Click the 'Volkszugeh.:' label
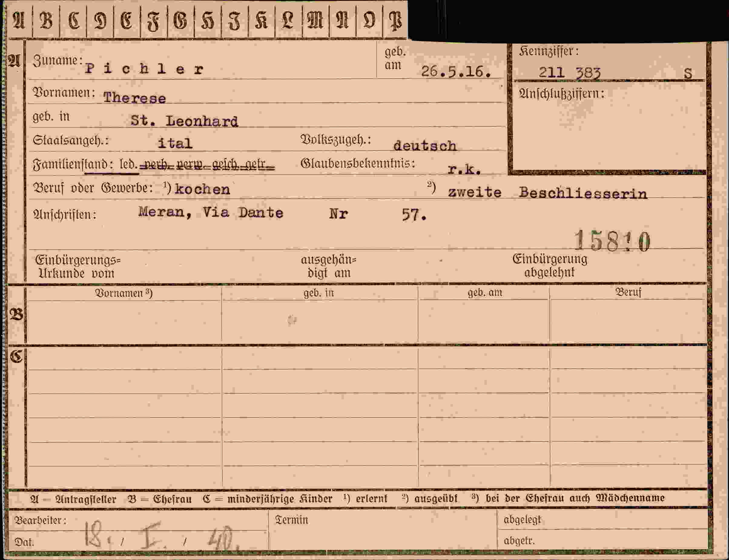729x560 pixels. pyautogui.click(x=336, y=140)
